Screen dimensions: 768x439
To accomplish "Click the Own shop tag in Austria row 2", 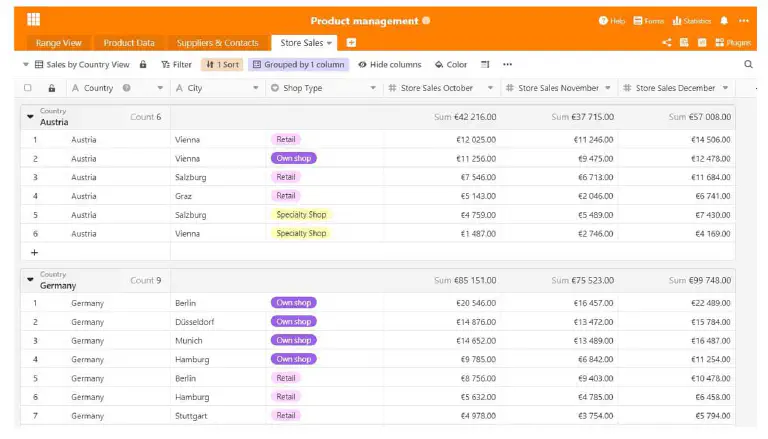I will point(293,158).
